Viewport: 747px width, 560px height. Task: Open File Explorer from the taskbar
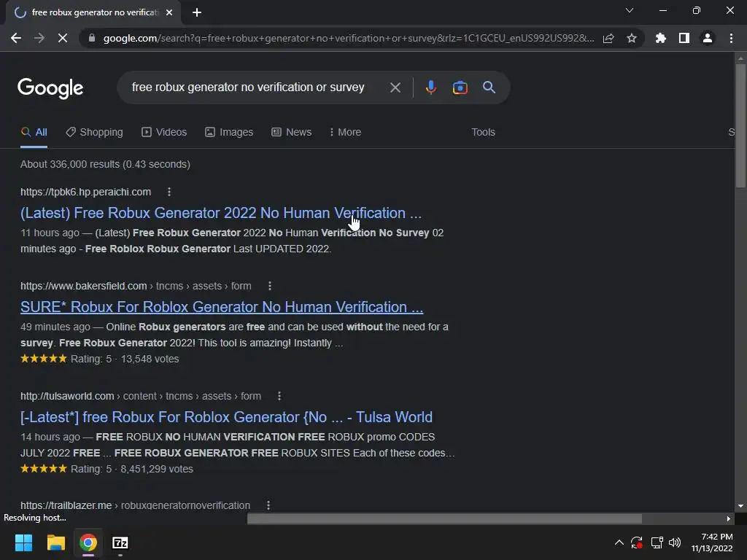[x=55, y=542]
